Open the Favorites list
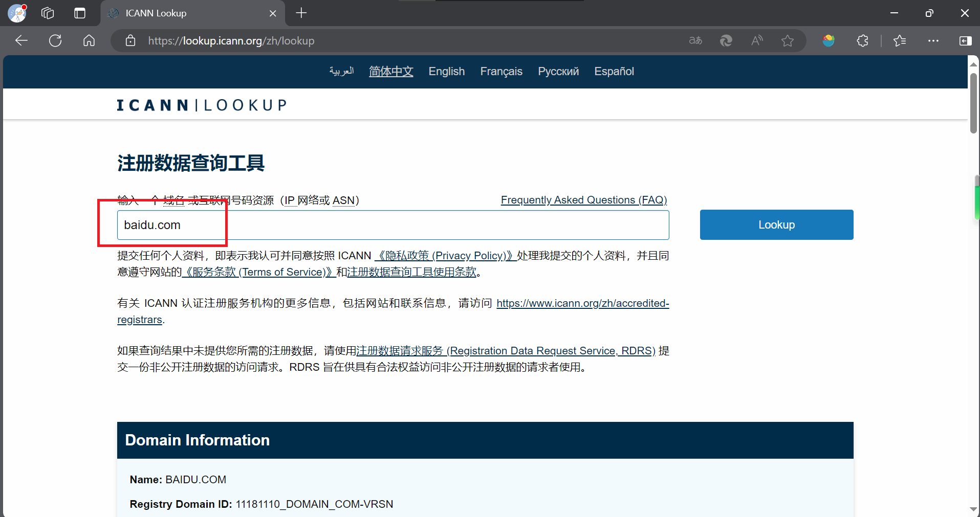980x517 pixels. (900, 40)
